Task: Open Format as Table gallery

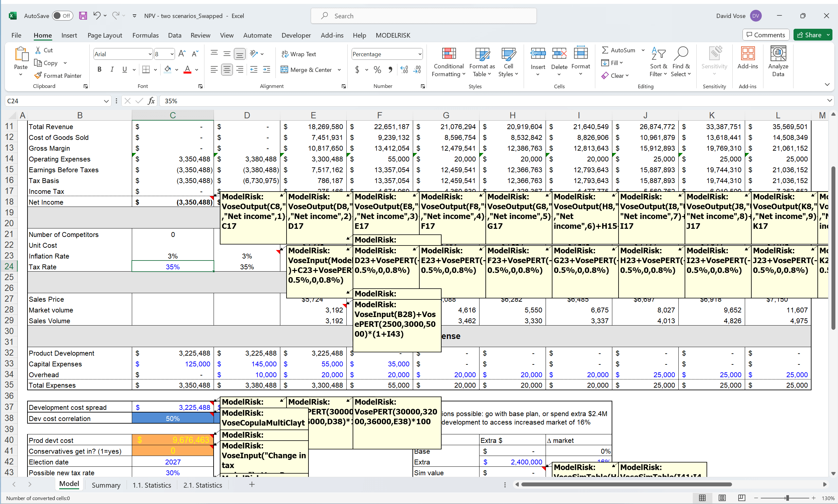Action: (x=482, y=62)
